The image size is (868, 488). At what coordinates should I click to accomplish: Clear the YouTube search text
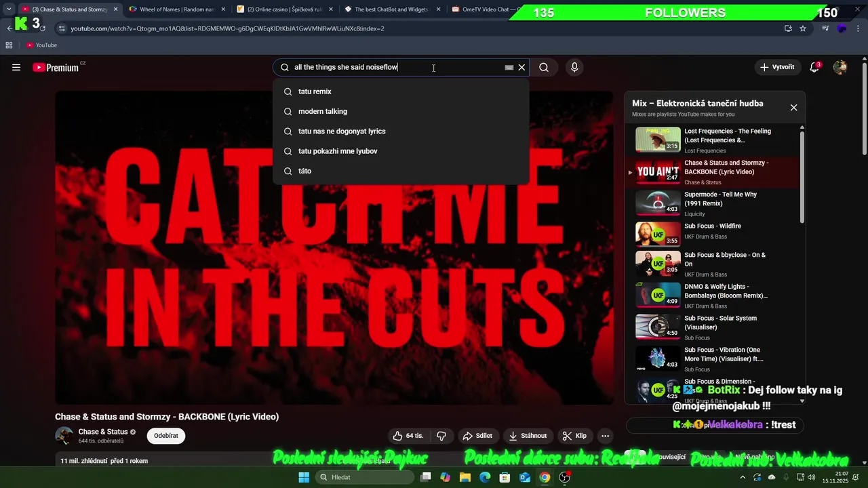pos(521,67)
